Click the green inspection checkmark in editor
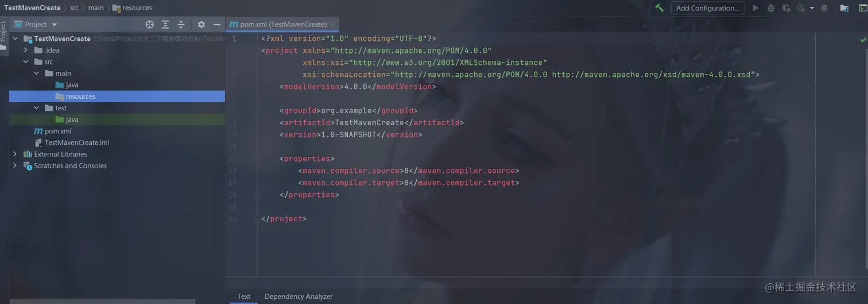Image resolution: width=868 pixels, height=304 pixels. click(863, 40)
